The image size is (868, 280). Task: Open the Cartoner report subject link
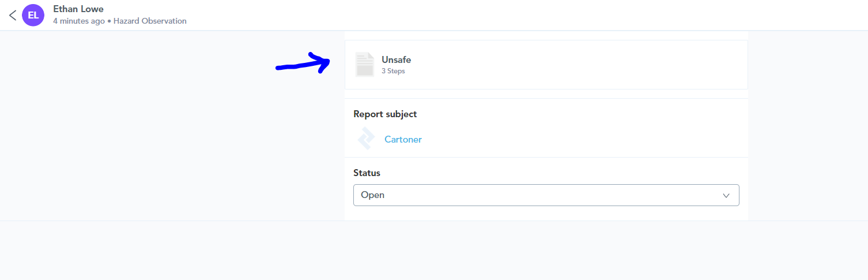coord(403,140)
